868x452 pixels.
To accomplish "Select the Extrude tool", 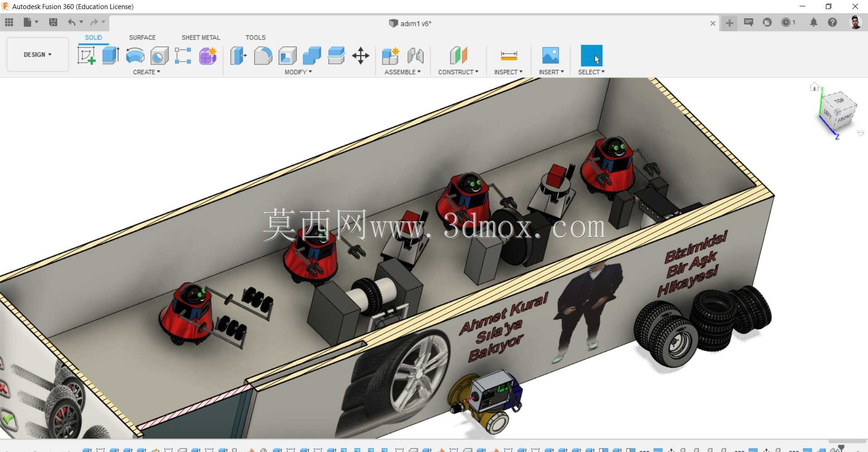I will click(x=111, y=56).
